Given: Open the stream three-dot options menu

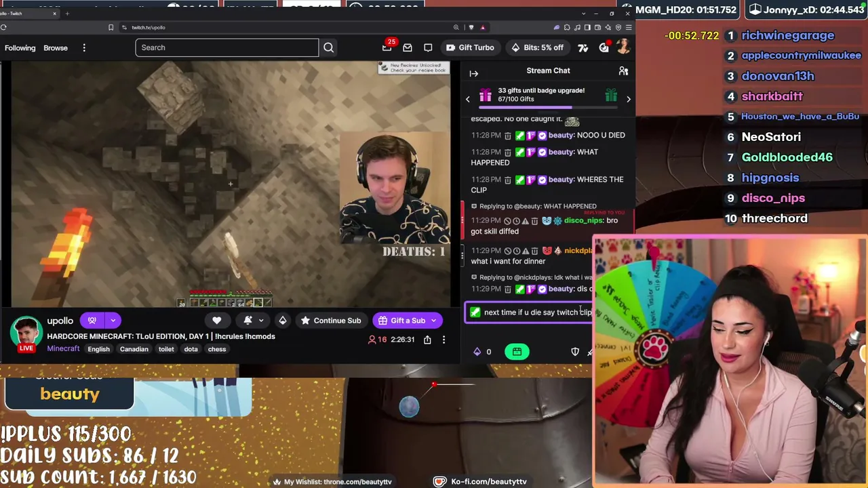Looking at the screenshot, I should pyautogui.click(x=444, y=340).
